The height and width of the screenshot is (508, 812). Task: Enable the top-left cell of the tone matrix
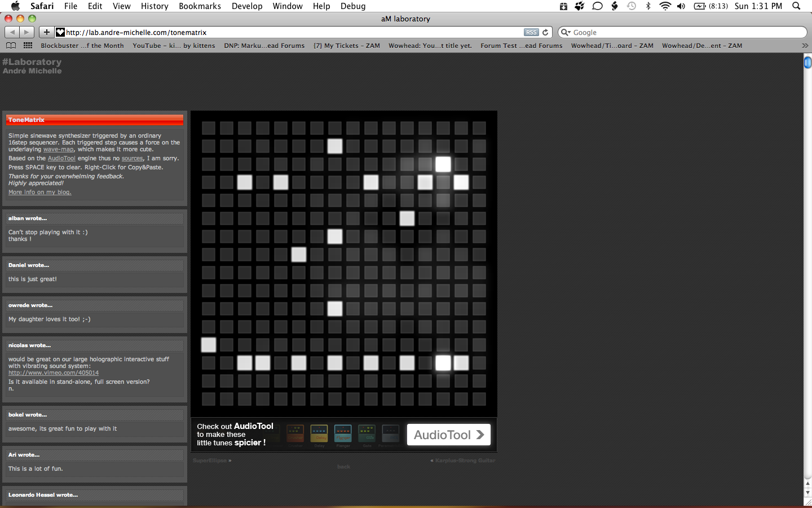click(x=209, y=128)
